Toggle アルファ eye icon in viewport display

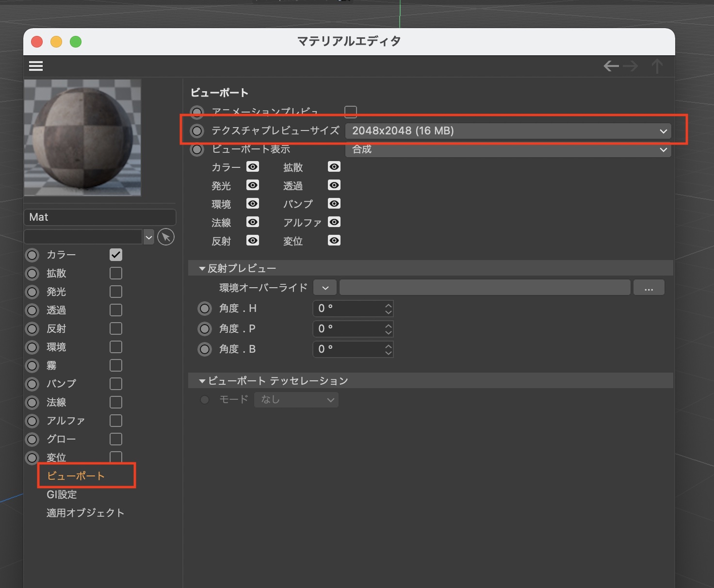pyautogui.click(x=334, y=222)
